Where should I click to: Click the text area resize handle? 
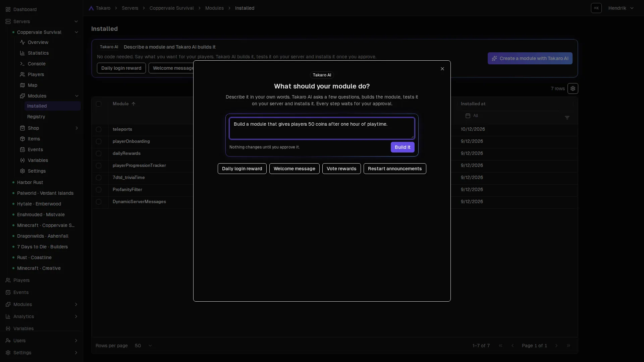412,137
